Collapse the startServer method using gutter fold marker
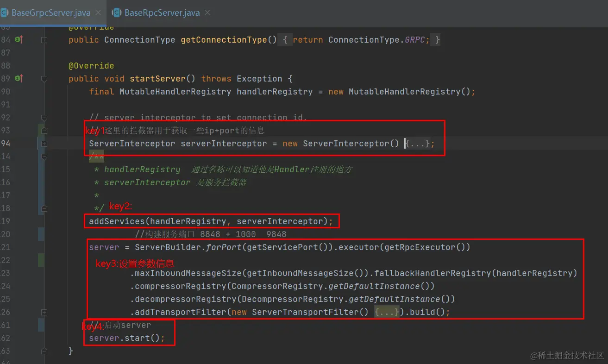The height and width of the screenshot is (364, 608). pos(44,79)
